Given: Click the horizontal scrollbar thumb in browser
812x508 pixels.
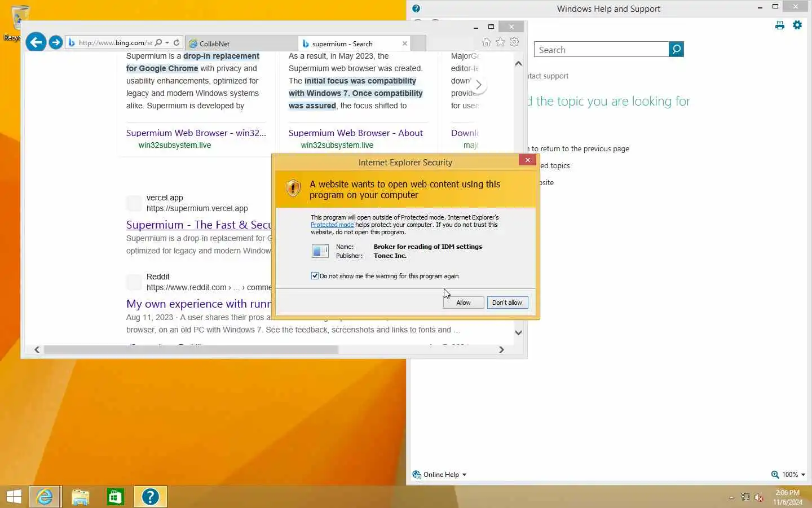Looking at the screenshot, I should (191, 350).
